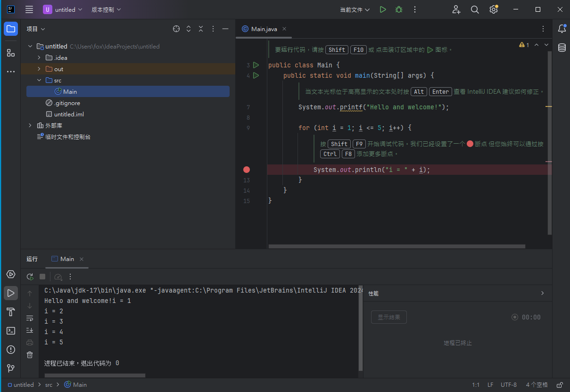Hide the project panel with minus icon

tap(225, 29)
